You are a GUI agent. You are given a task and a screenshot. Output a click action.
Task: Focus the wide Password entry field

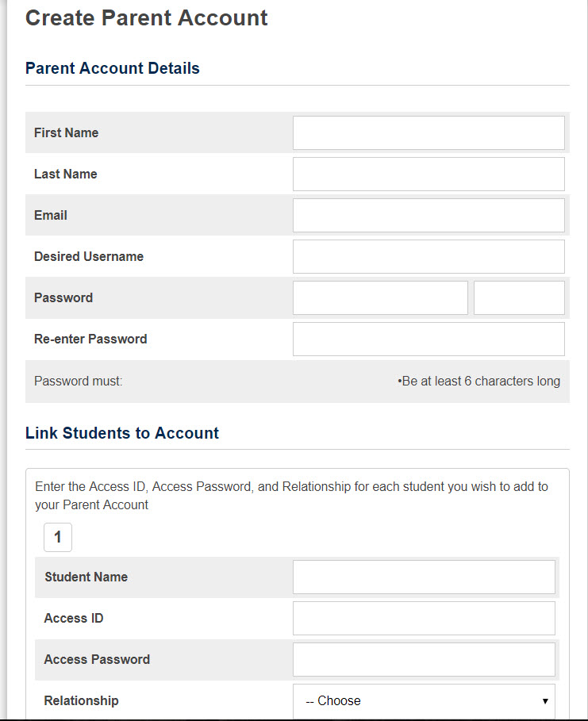380,298
